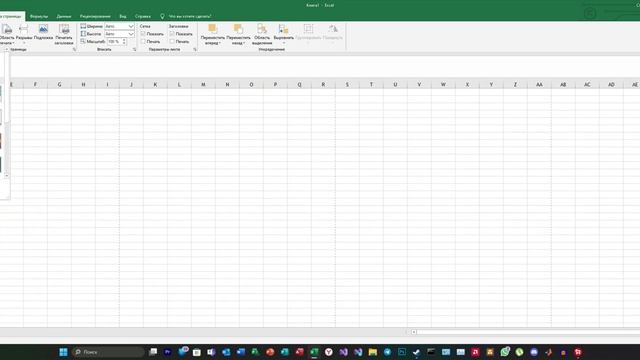640x360 pixels.
Task: Open Вписать group dialog launcher
Action: click(x=134, y=49)
